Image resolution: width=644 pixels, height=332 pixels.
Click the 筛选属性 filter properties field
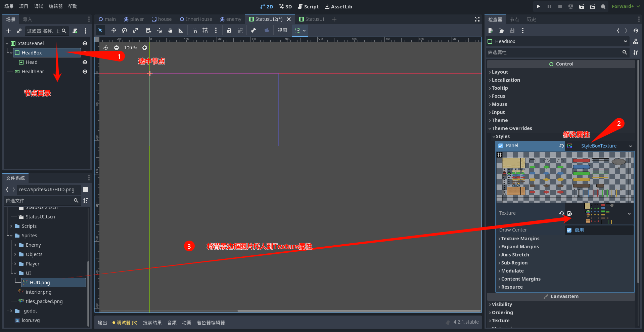557,52
